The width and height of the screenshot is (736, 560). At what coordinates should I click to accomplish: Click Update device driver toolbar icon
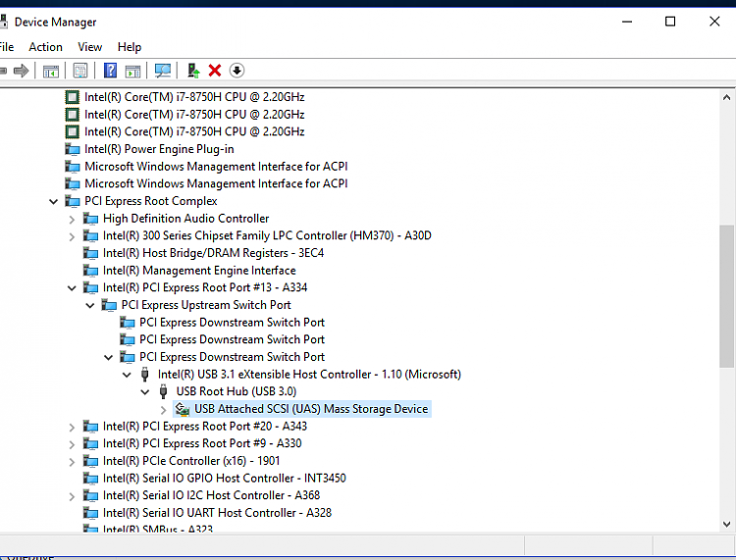click(x=193, y=71)
